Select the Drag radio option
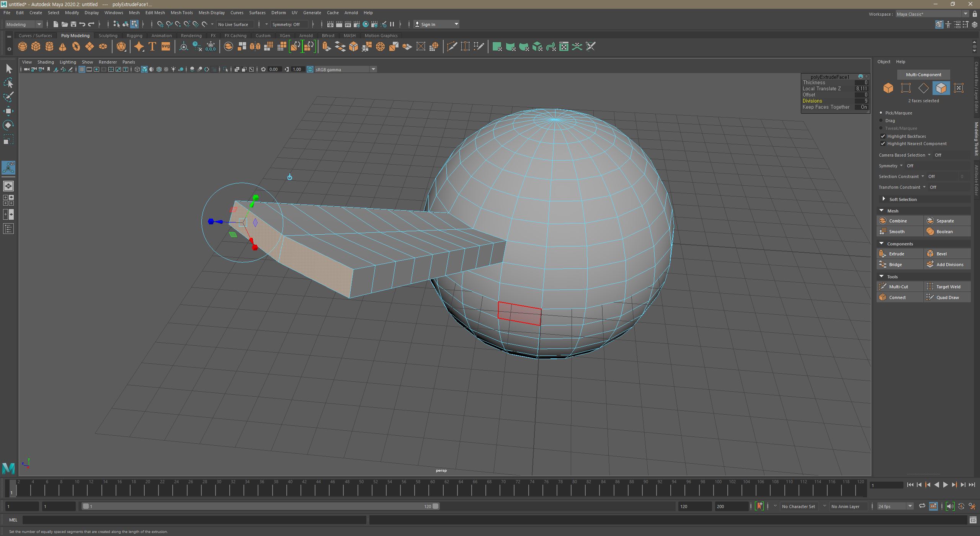This screenshot has width=980, height=536. tap(881, 121)
